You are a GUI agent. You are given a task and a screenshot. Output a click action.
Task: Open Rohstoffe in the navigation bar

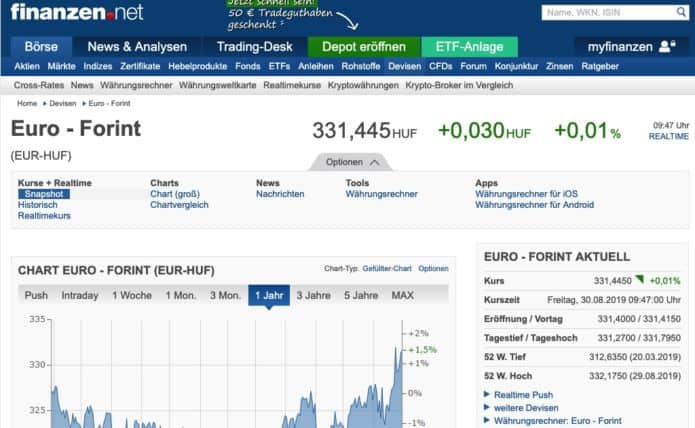[x=360, y=66]
